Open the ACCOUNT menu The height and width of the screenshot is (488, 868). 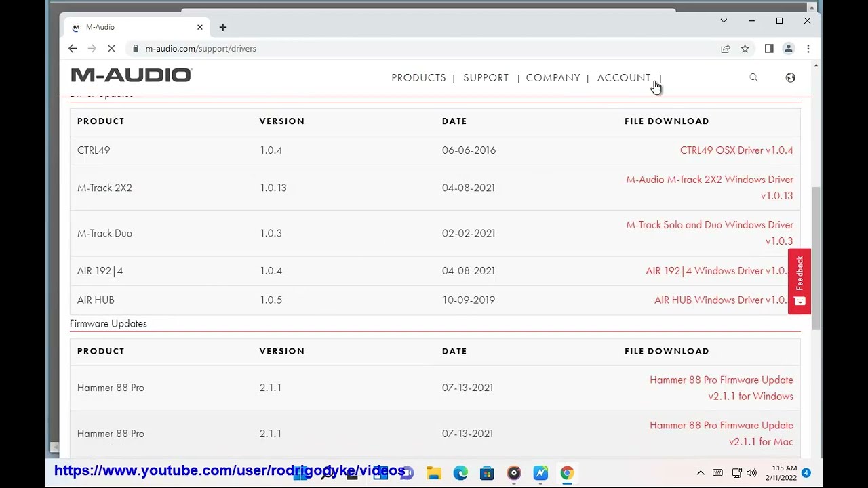(623, 77)
